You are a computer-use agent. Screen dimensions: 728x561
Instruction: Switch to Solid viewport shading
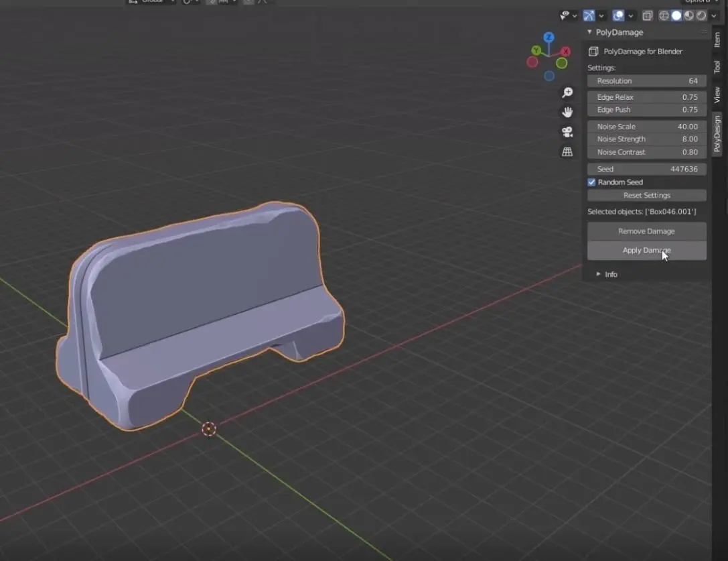(676, 16)
